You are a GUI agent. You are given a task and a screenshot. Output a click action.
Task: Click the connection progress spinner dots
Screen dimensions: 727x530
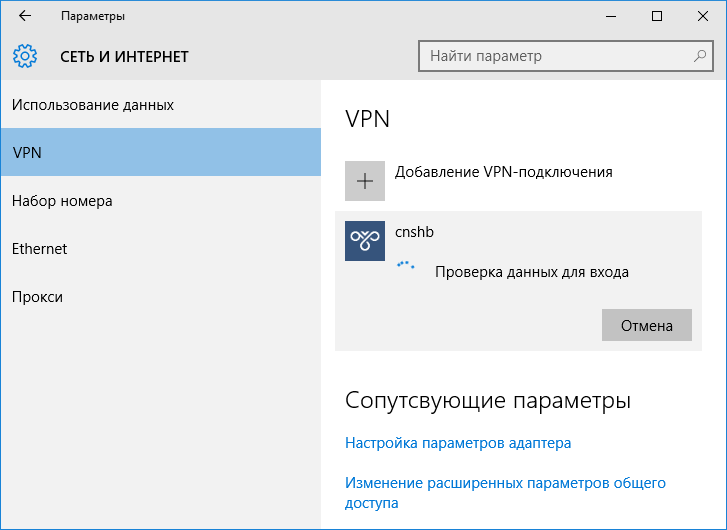[x=405, y=267]
